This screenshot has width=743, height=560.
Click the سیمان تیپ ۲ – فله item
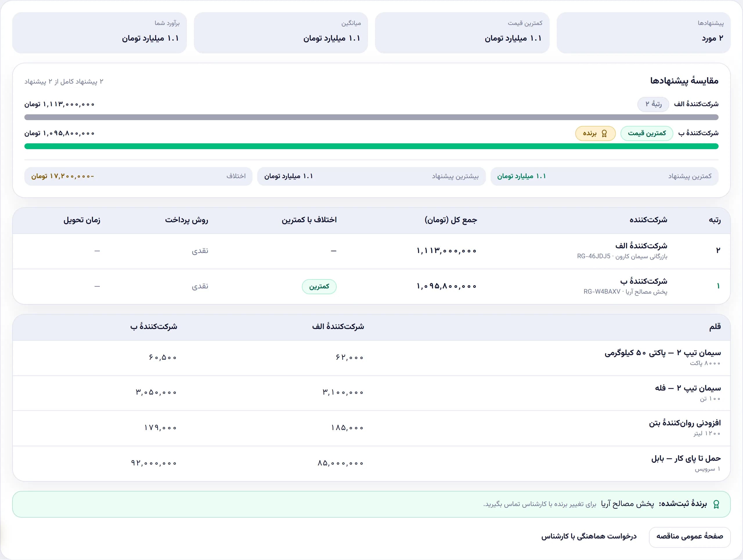pos(688,388)
